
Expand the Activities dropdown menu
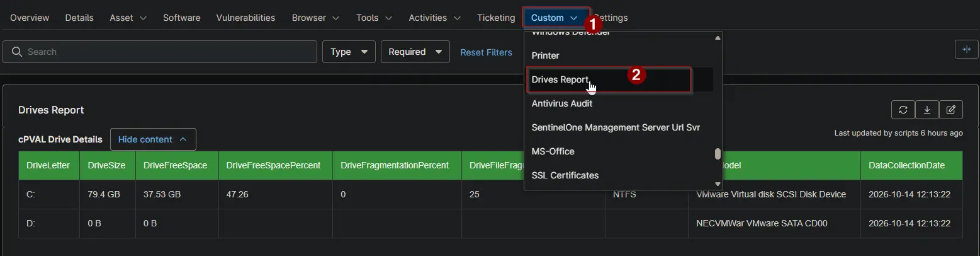(x=434, y=18)
